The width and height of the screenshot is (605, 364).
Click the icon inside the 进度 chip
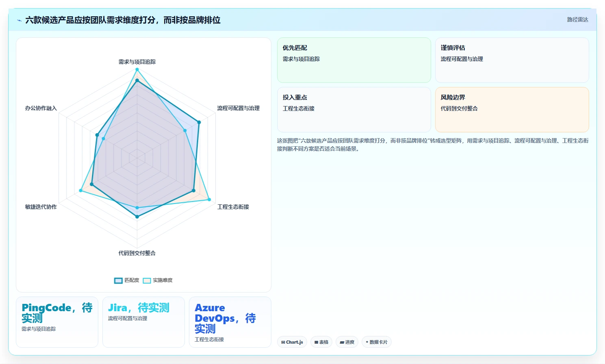coord(342,342)
